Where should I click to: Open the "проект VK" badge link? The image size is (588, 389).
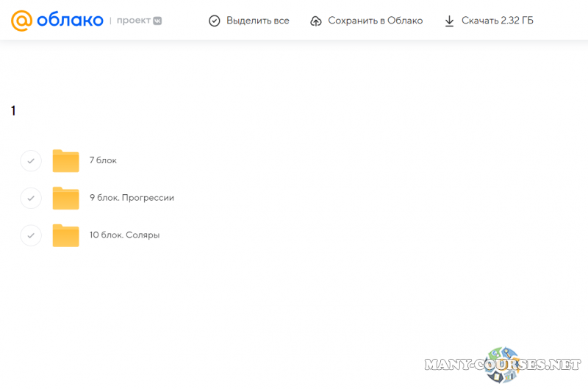pyautogui.click(x=139, y=21)
